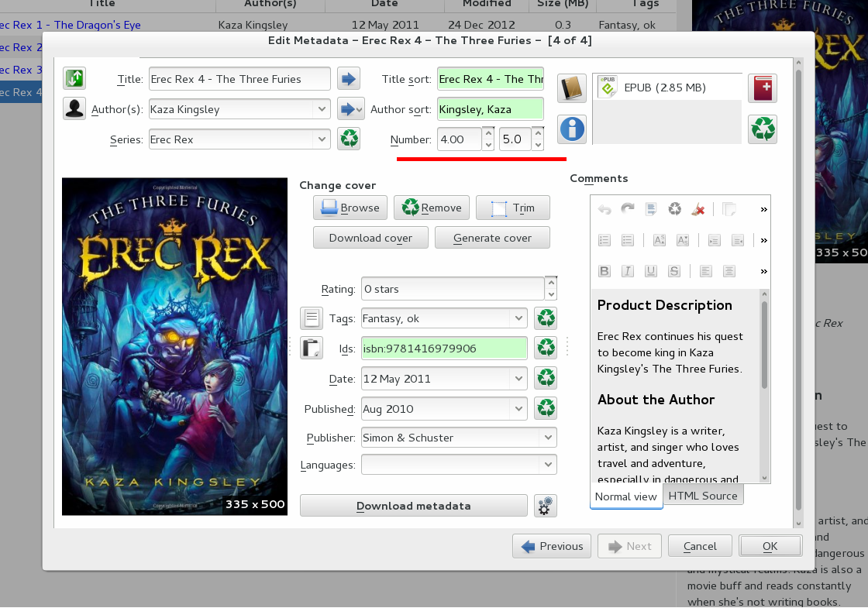
Task: Read metadata from format via info icon
Action: click(572, 129)
